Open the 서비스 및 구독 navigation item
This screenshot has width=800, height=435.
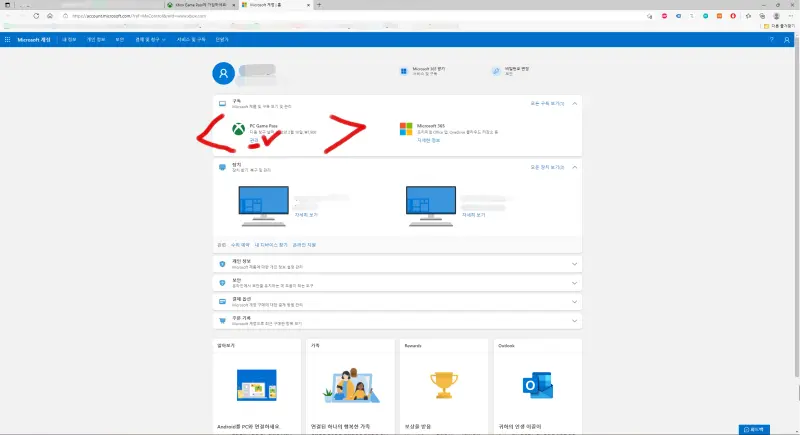191,39
